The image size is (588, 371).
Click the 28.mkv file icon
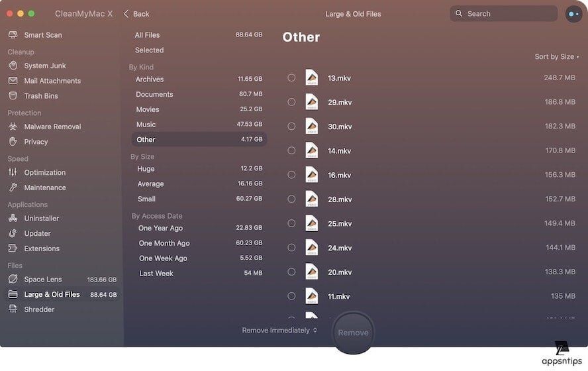click(x=312, y=199)
